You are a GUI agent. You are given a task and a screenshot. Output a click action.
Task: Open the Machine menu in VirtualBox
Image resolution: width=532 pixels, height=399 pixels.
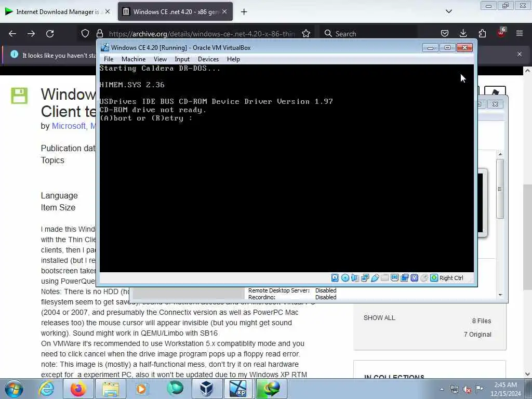(x=134, y=59)
